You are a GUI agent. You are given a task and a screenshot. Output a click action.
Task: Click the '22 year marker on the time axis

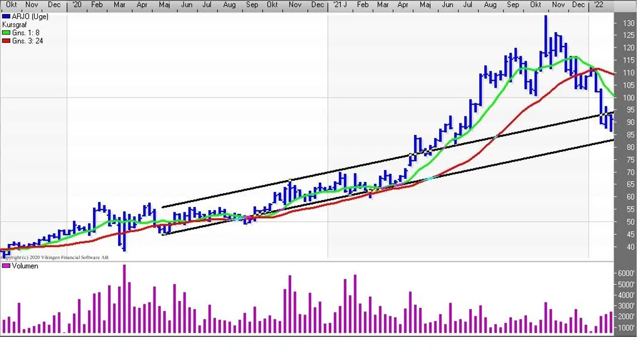coord(597,5)
